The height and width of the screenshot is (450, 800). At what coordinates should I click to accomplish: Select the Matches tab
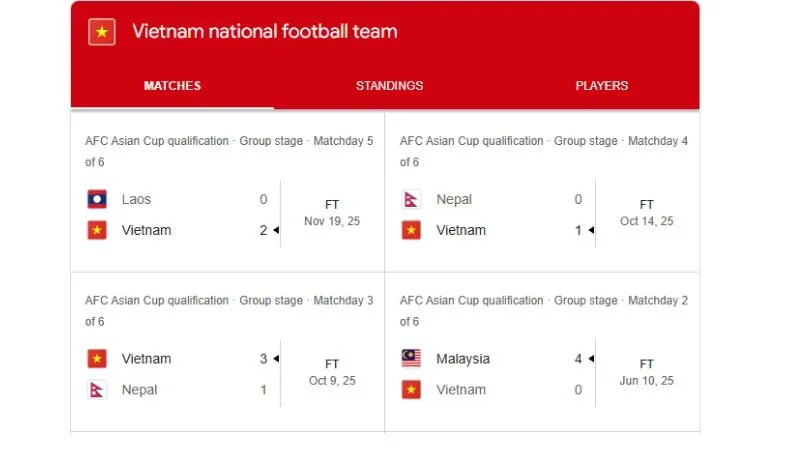point(172,86)
